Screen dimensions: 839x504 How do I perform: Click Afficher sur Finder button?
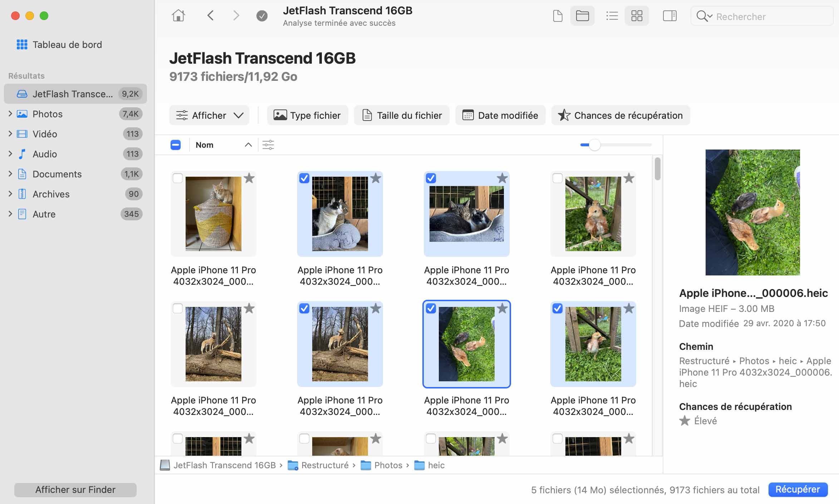coord(76,489)
